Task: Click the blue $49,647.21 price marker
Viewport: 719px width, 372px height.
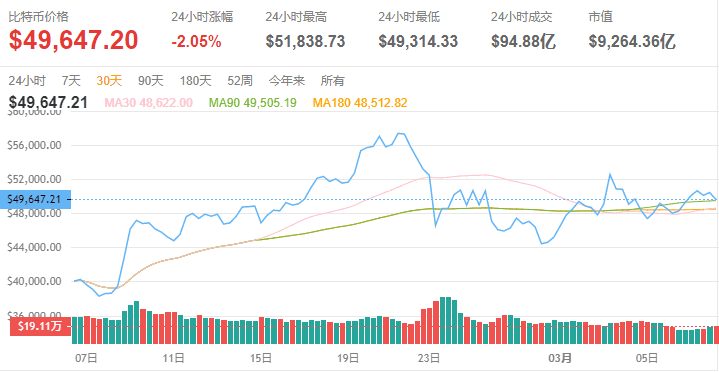Action: click(36, 200)
